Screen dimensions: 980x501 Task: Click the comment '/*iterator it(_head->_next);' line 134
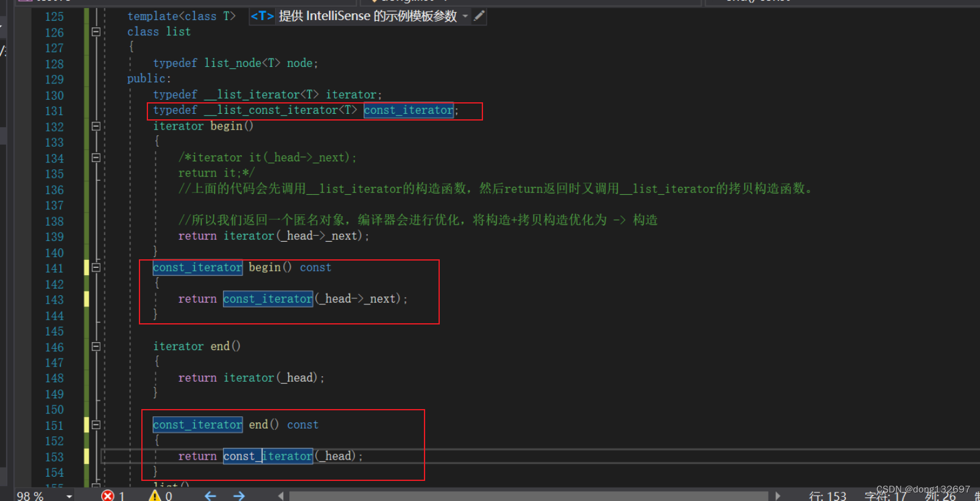(x=268, y=158)
